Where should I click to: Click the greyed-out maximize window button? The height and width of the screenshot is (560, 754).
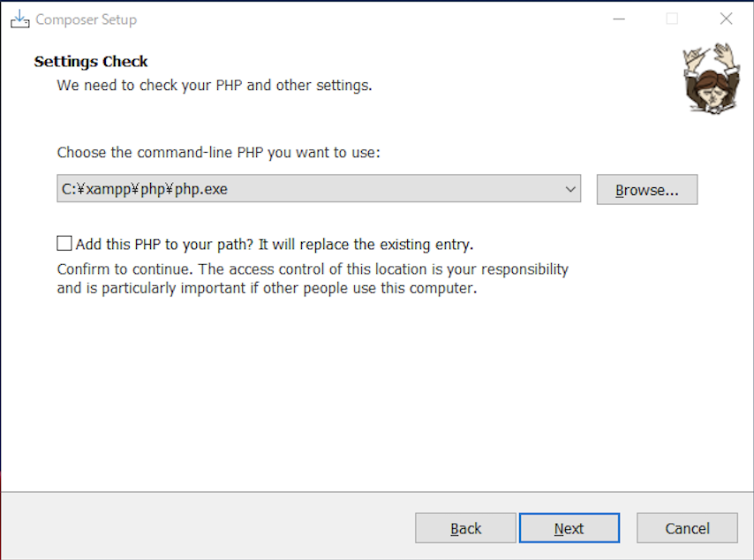tap(672, 19)
